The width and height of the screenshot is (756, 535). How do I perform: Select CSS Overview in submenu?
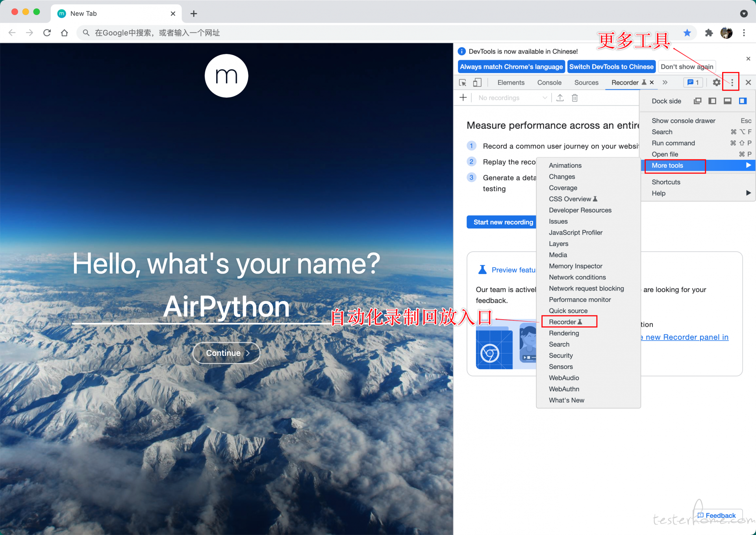(x=588, y=199)
